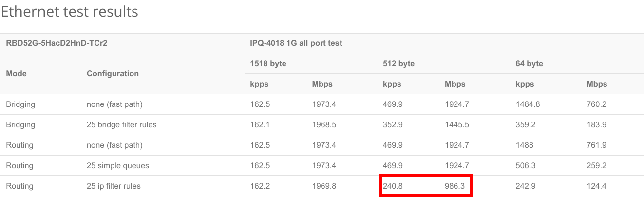The width and height of the screenshot is (644, 209).
Task: Click the 352.9 kpps cell
Action: pyautogui.click(x=393, y=125)
